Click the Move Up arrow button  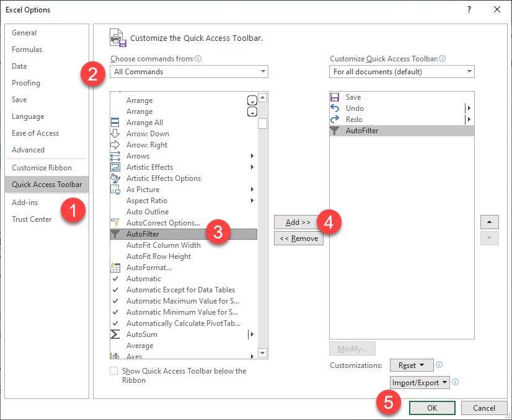pos(490,222)
